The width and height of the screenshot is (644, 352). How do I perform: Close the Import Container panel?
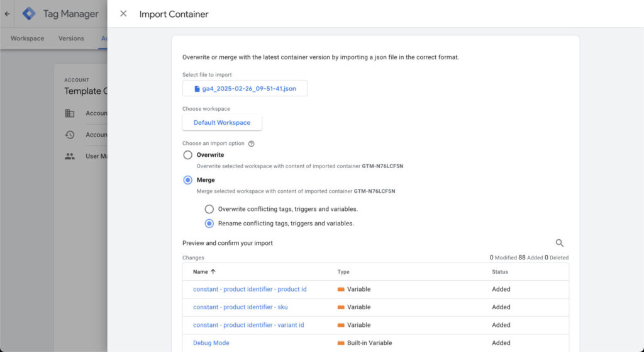point(123,14)
